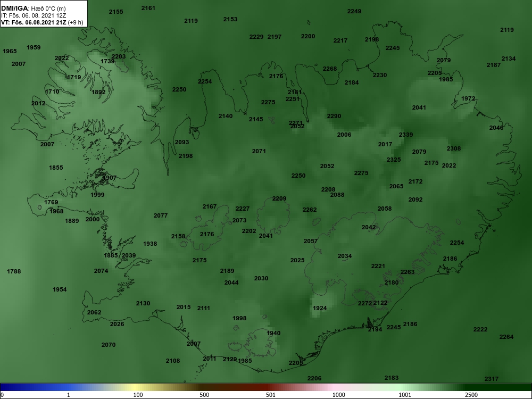Click the 'IT: Fös. 06. 08. 2021 12Z' line

point(33,15)
